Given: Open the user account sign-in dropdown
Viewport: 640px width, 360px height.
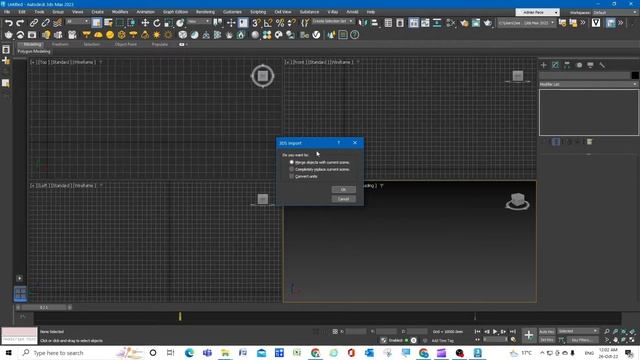Looking at the screenshot, I should (x=537, y=12).
